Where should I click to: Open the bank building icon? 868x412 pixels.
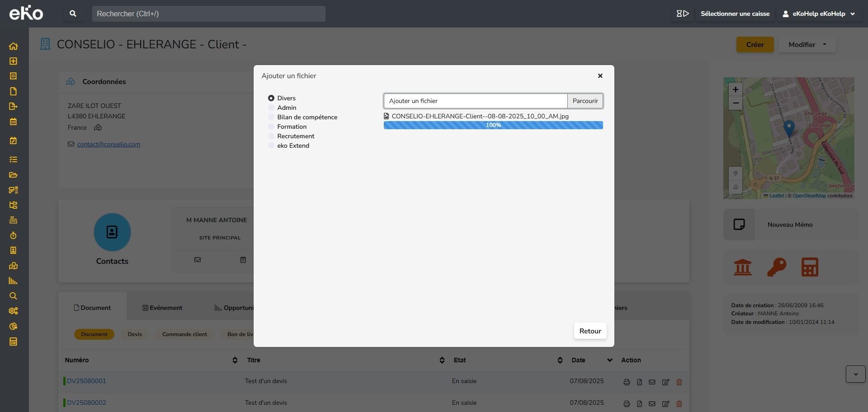tap(742, 267)
